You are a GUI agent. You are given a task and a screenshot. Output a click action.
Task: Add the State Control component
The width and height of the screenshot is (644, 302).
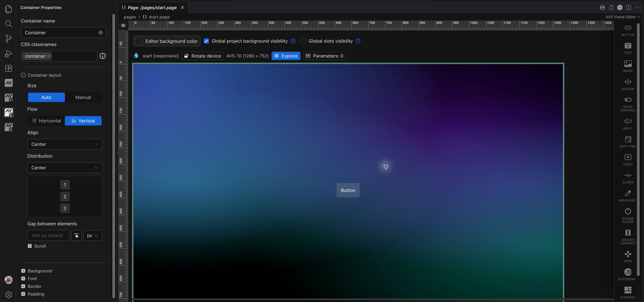[x=628, y=104]
